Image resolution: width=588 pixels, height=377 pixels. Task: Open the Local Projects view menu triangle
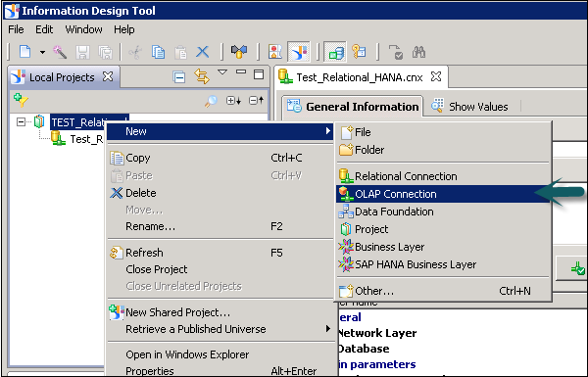[x=222, y=71]
